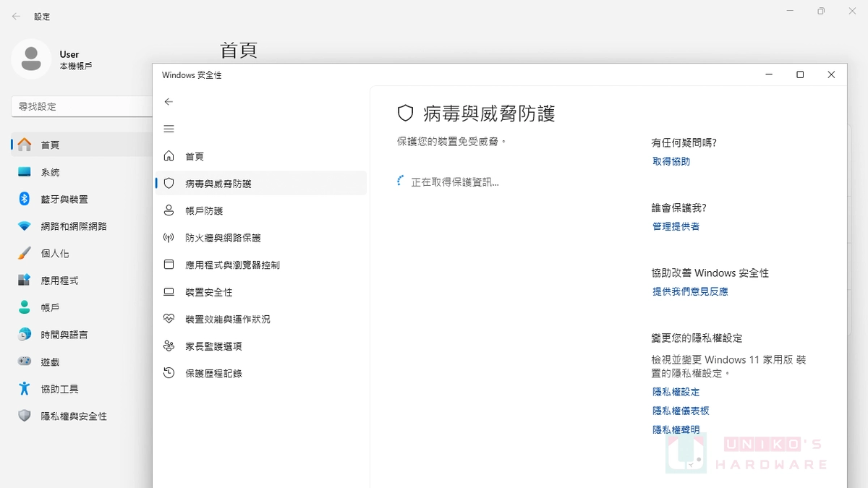The width and height of the screenshot is (868, 488).
Task: Click the accessibility figure icon for 協助工具
Action: (x=25, y=389)
